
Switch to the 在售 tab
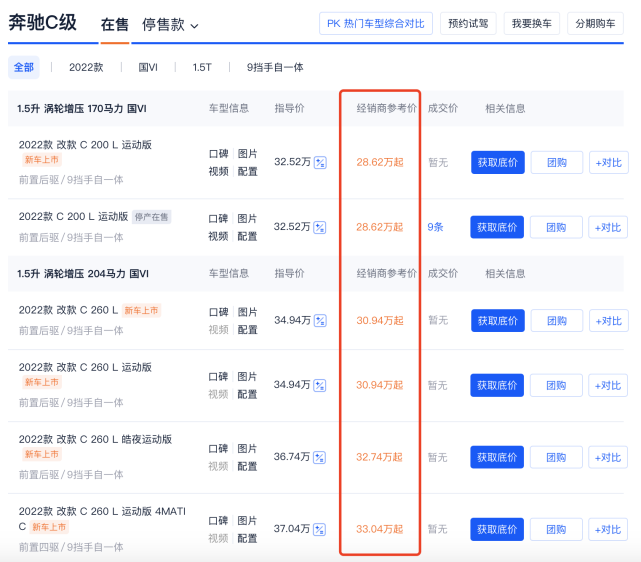[x=114, y=25]
